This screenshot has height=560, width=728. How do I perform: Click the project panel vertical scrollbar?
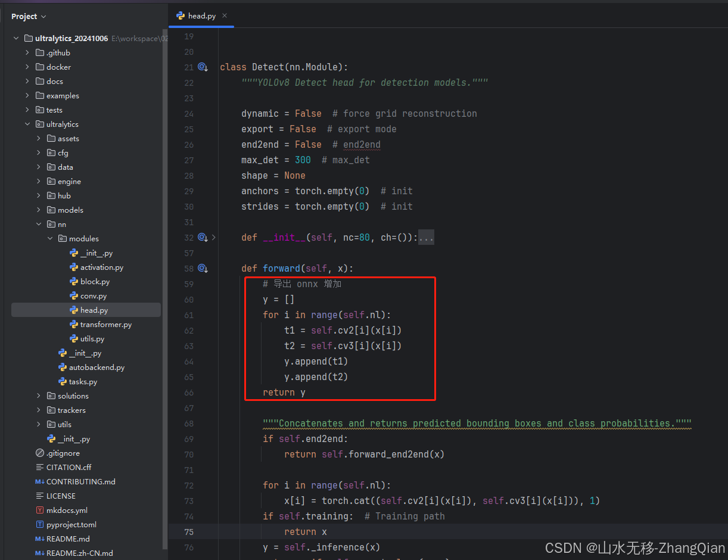165,289
